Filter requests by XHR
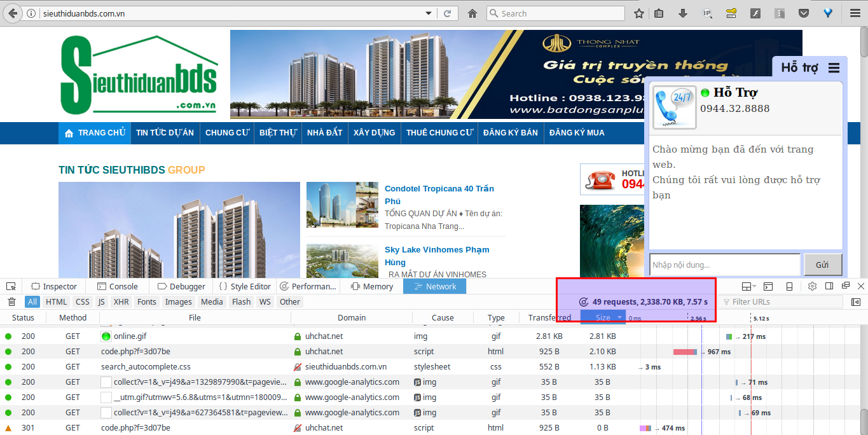This screenshot has width=868, height=435. coord(121,302)
